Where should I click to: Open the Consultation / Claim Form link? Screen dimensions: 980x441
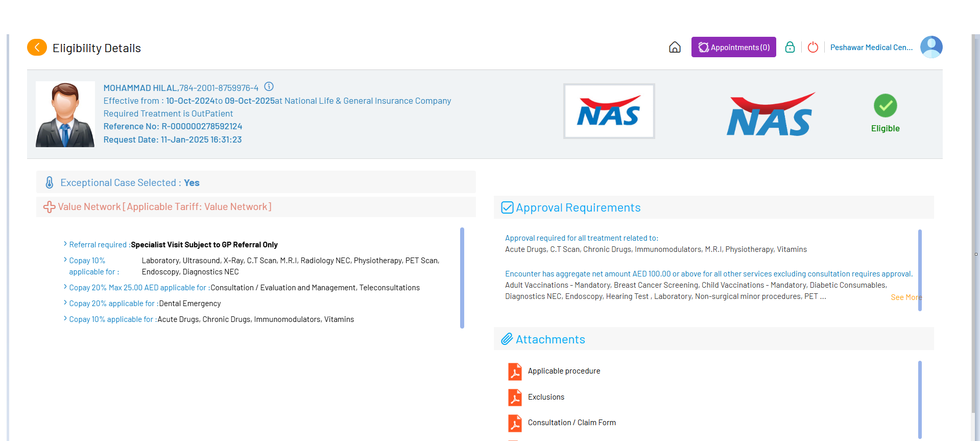point(572,423)
